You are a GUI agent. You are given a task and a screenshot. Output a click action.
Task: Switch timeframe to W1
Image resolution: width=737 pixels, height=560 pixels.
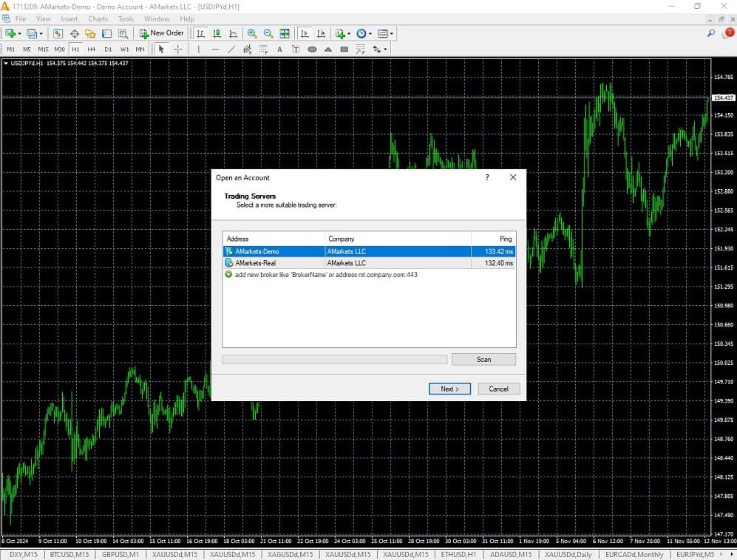click(124, 49)
